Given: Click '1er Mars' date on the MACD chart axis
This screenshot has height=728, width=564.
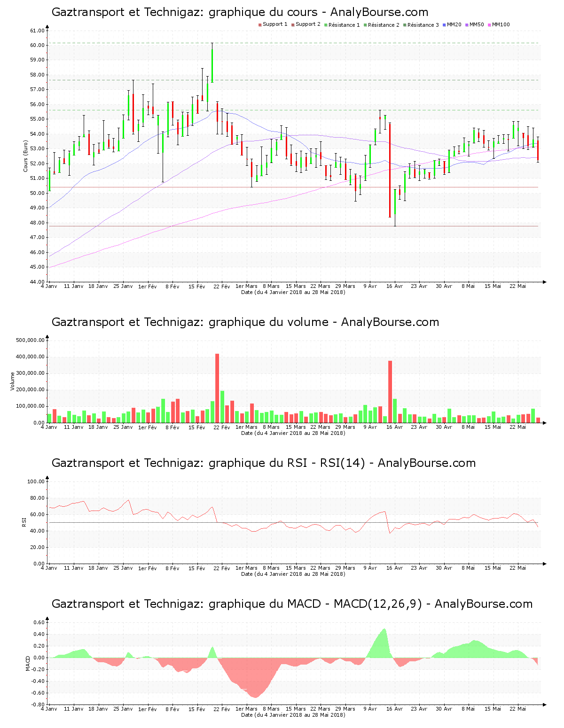Looking at the screenshot, I should coord(246,709).
